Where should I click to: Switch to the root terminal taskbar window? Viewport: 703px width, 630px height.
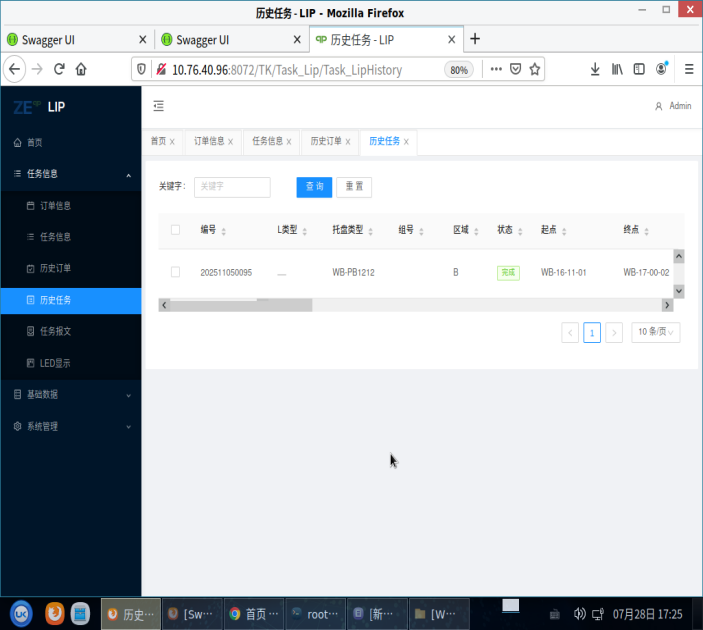click(x=316, y=614)
